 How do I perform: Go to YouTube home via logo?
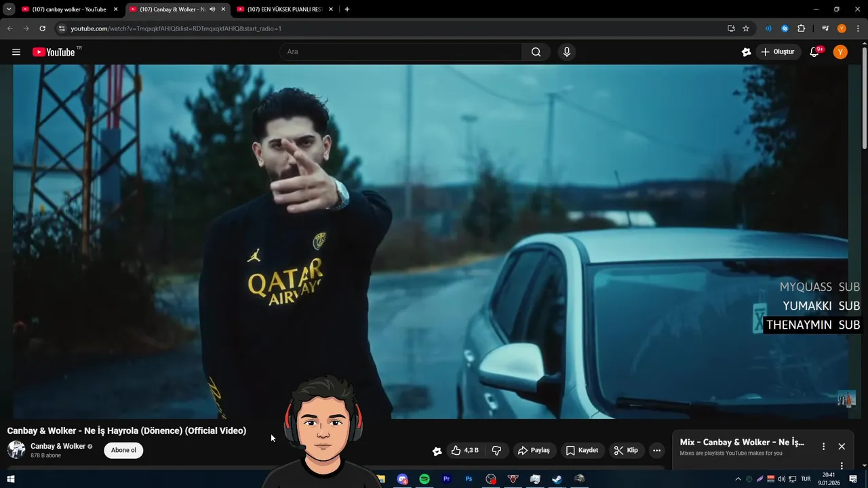coord(54,52)
